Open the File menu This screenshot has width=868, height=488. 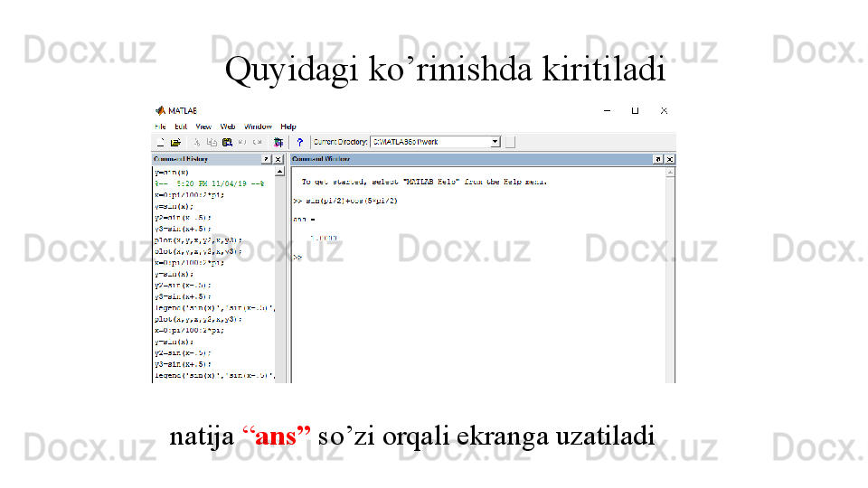[x=160, y=127]
